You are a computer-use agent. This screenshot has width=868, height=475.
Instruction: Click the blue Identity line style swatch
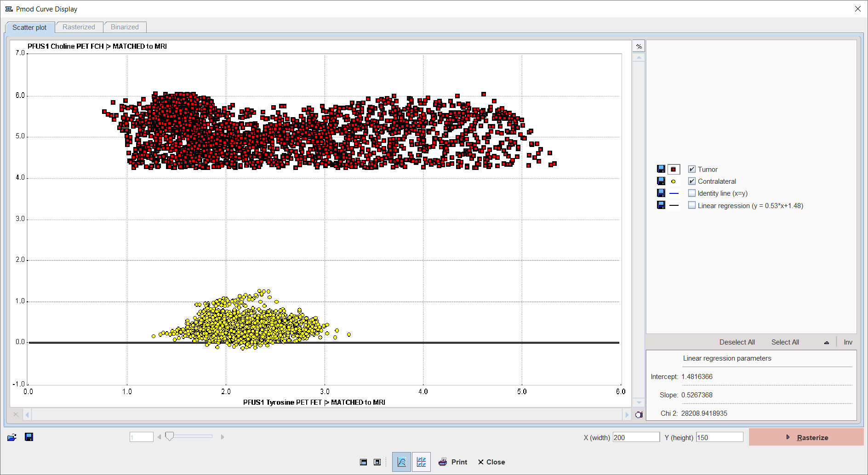click(674, 193)
